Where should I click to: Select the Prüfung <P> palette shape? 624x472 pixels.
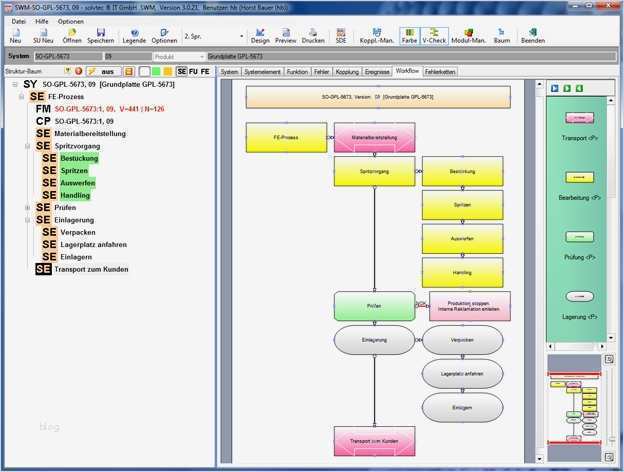pos(579,237)
